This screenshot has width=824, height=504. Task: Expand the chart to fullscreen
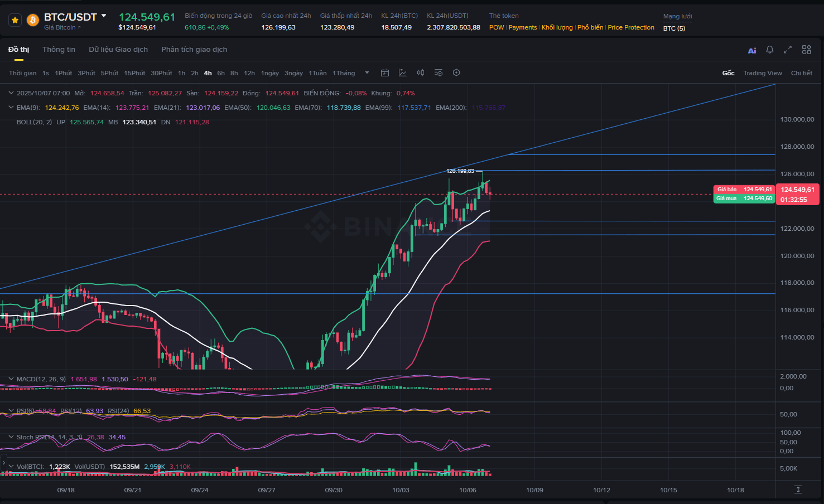coord(788,50)
